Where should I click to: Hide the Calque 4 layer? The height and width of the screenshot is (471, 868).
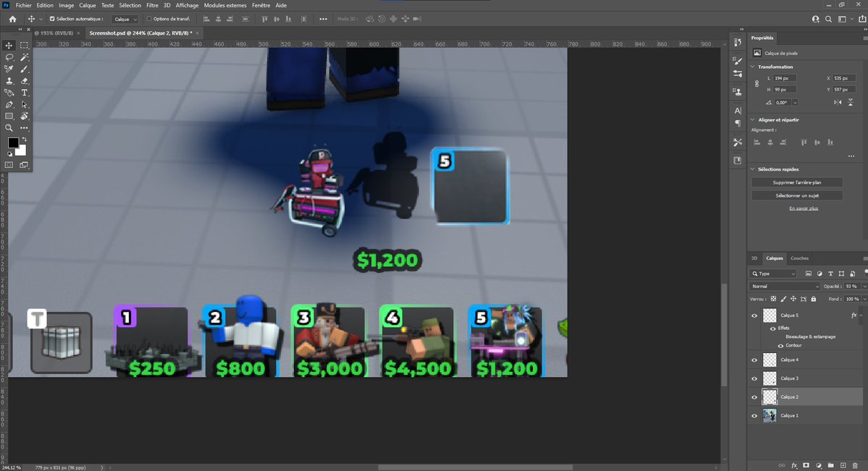754,360
